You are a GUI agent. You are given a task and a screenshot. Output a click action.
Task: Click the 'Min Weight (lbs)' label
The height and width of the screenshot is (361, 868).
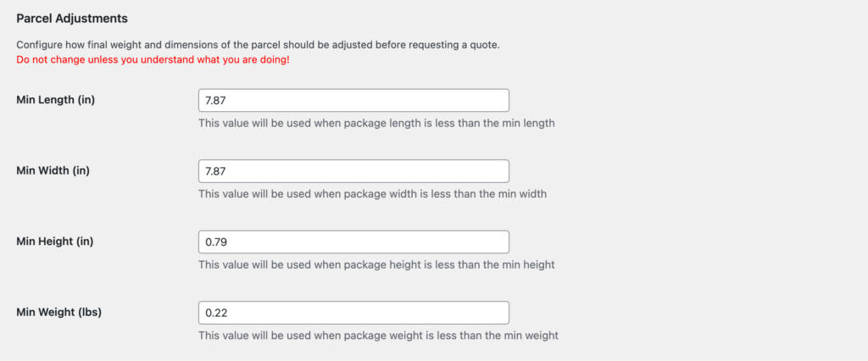pyautogui.click(x=58, y=312)
